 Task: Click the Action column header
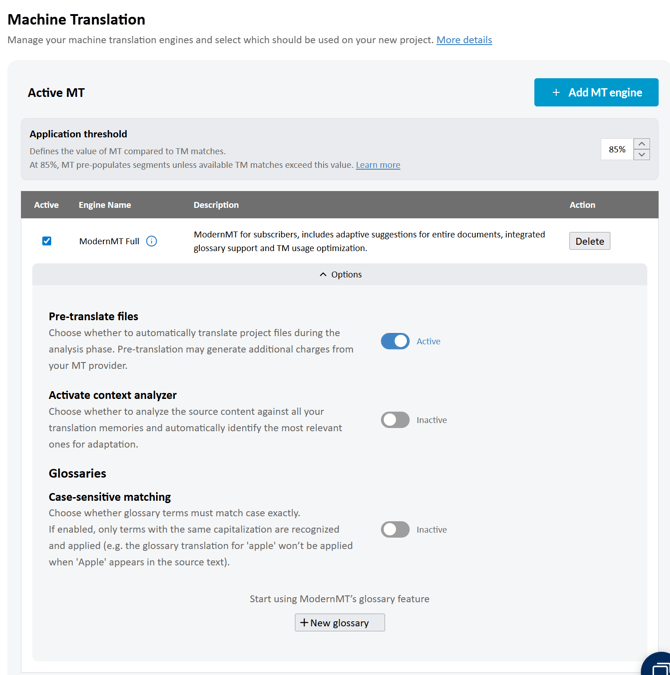click(582, 205)
